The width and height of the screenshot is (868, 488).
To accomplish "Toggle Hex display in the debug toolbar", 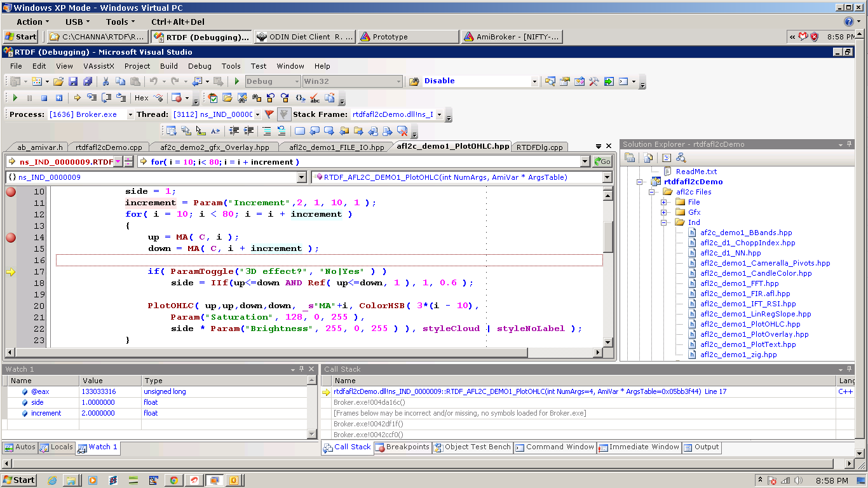I will coord(141,98).
